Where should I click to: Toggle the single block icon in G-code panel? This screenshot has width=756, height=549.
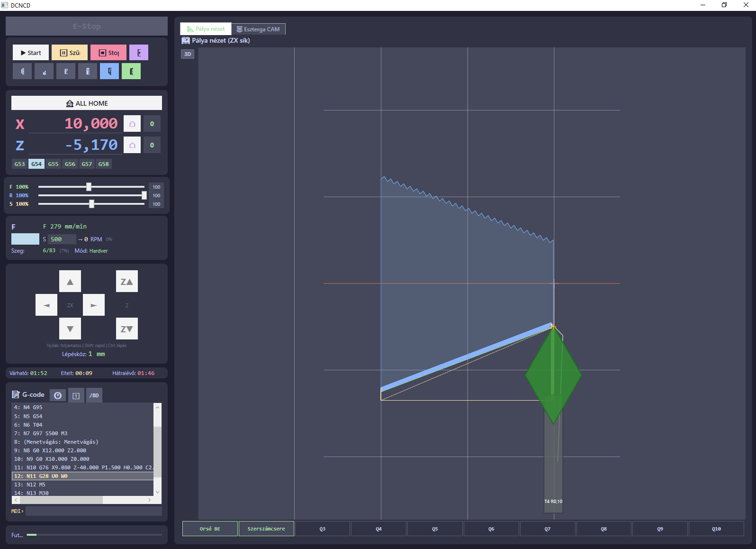[76, 395]
